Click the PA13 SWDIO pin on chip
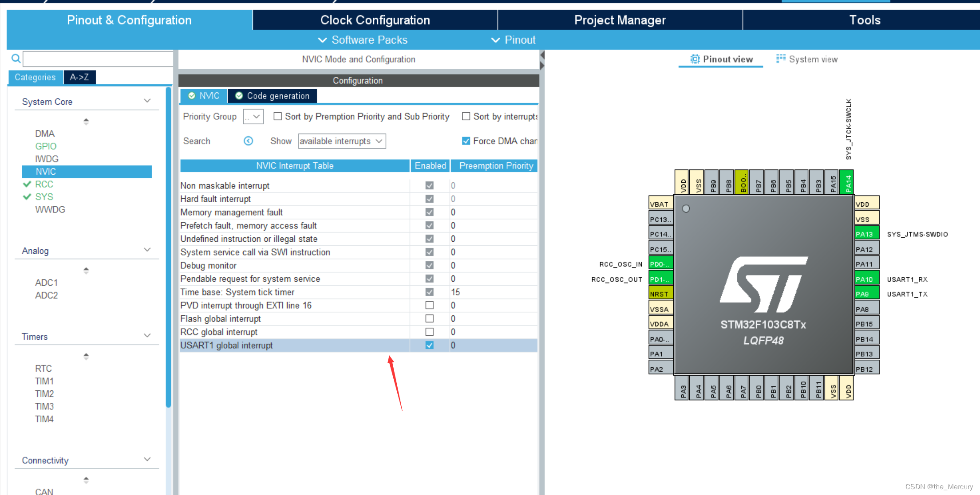This screenshot has height=495, width=980. (866, 234)
